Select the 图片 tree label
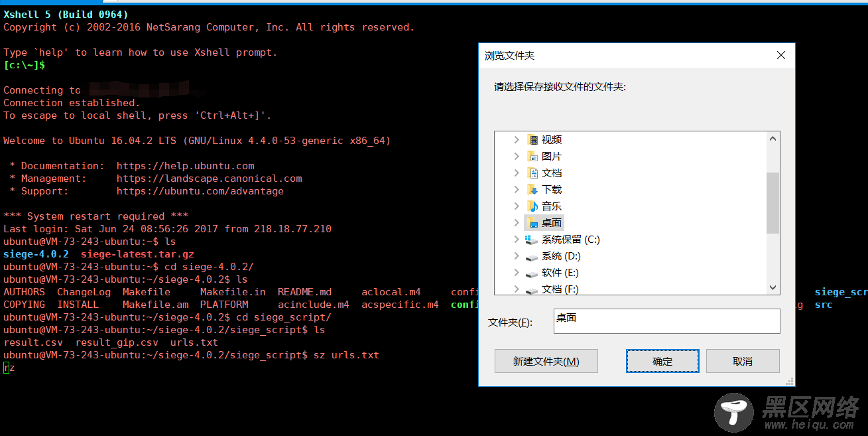The width and height of the screenshot is (868, 436). click(x=552, y=156)
